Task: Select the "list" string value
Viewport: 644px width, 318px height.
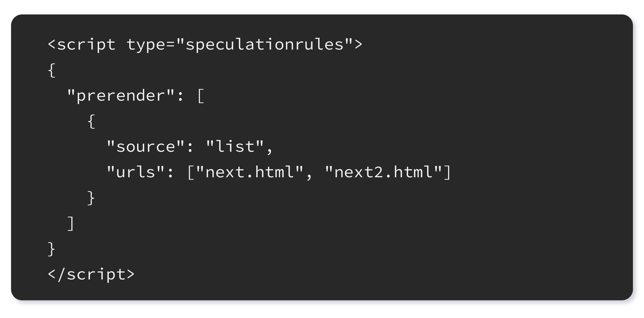Action: [235, 147]
